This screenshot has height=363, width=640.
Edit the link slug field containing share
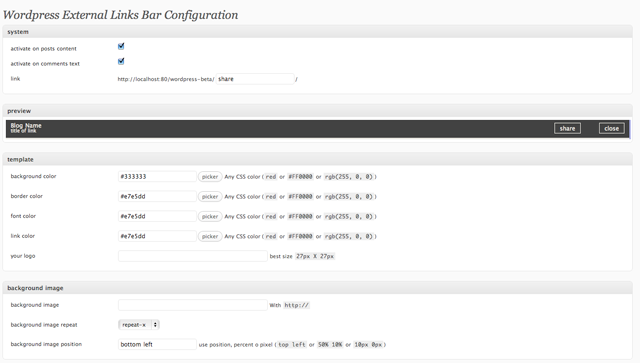pyautogui.click(x=255, y=79)
